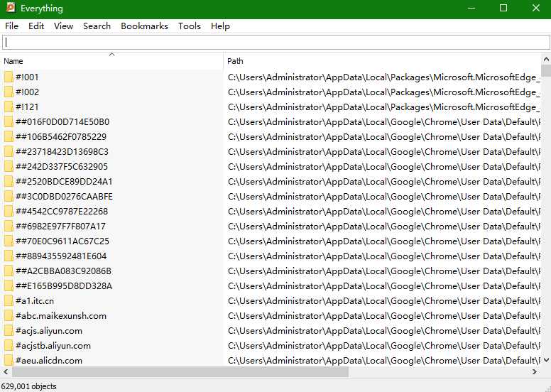This screenshot has width=551, height=392.
Task: Click folder icon of ##242D337F5C632905
Action: click(9, 167)
